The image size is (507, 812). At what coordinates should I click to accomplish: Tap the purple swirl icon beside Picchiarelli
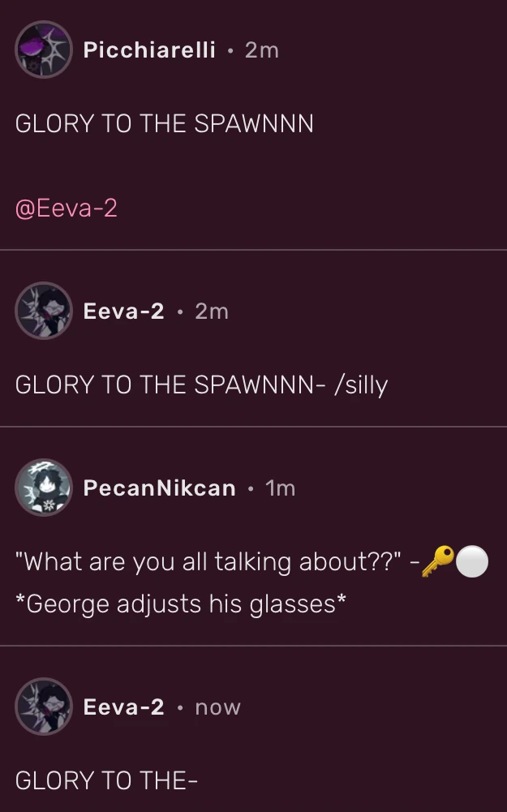(44, 49)
